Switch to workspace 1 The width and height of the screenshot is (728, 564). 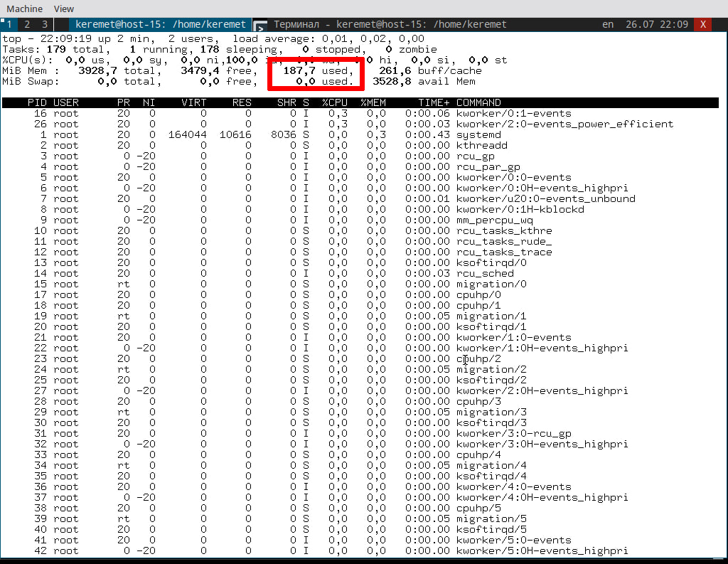9,24
